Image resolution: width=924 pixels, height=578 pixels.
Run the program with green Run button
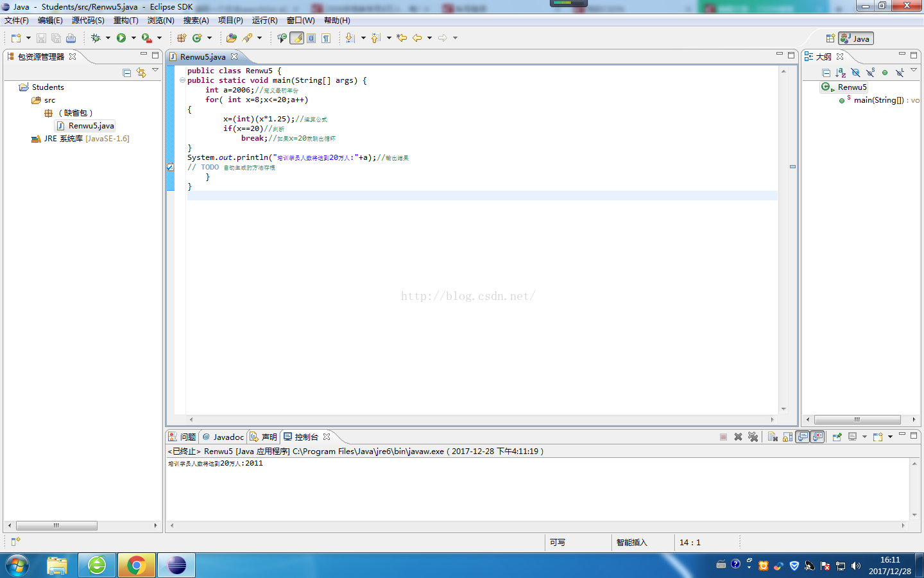coord(121,38)
